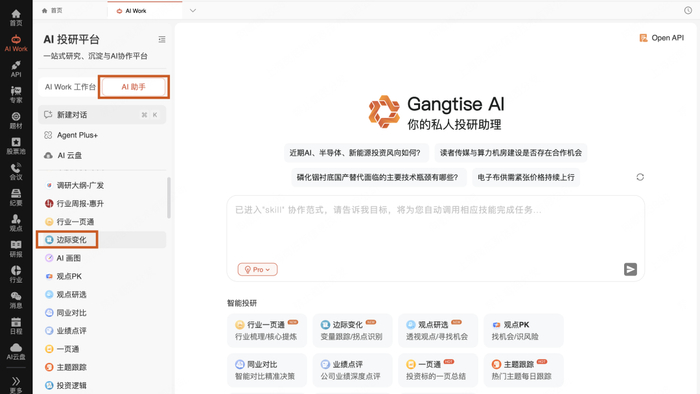This screenshot has width=700, height=394.
Task: Open the 观点PK card under 智能投研
Action: 523,331
